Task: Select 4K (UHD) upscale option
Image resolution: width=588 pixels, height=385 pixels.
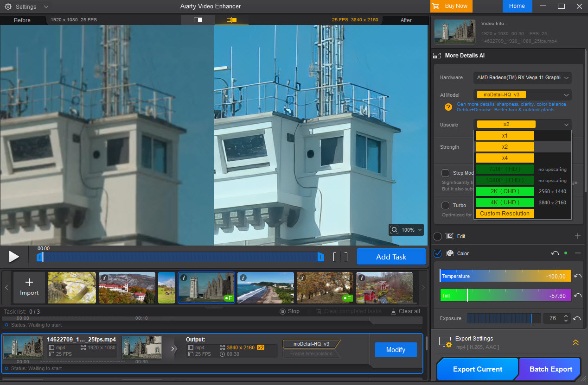Action: pos(505,202)
